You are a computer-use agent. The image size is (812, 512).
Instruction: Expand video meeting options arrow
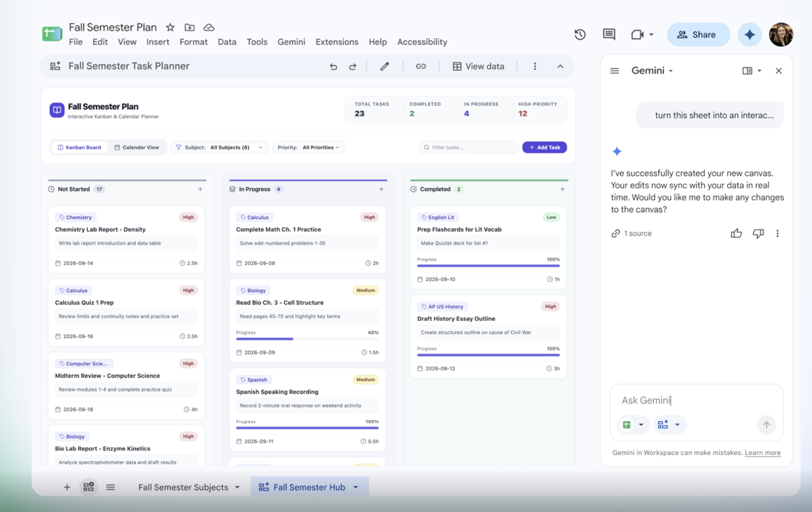tap(652, 35)
